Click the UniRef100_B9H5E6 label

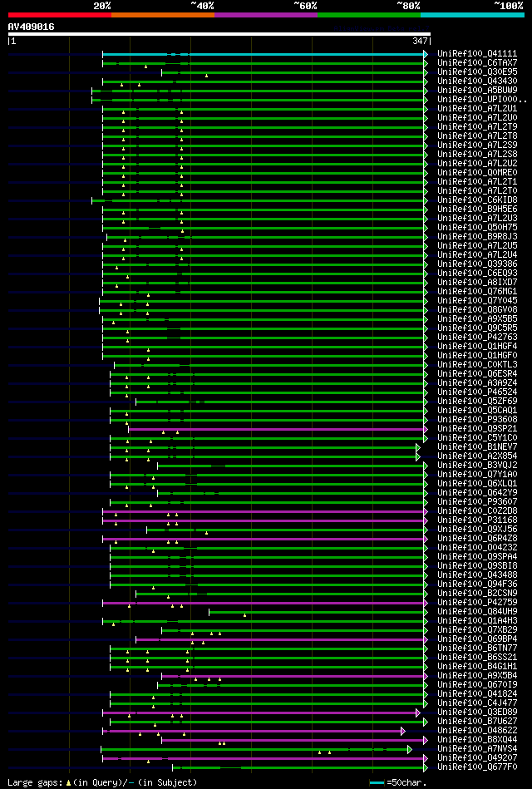[x=477, y=210]
